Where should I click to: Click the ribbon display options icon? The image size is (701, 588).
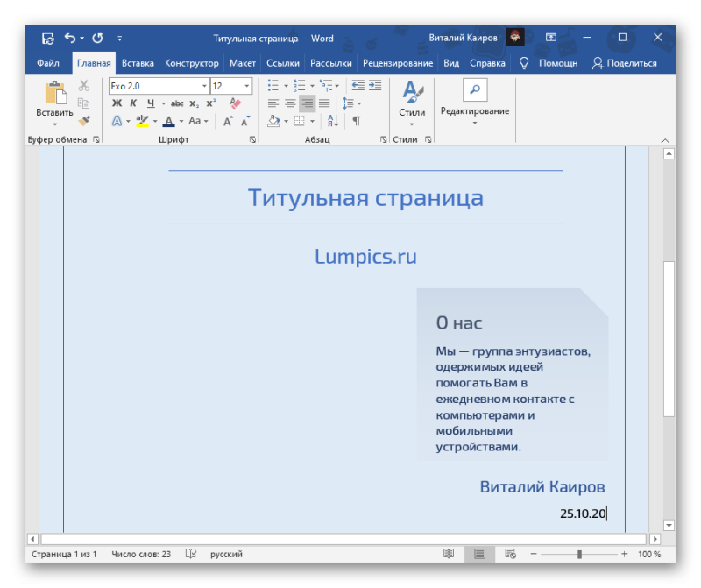[x=551, y=38]
